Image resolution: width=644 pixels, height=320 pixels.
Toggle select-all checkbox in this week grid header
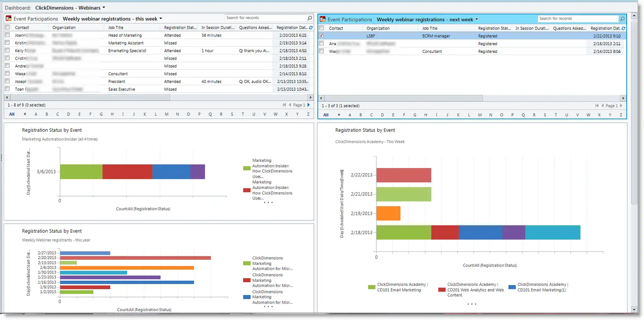[7, 27]
